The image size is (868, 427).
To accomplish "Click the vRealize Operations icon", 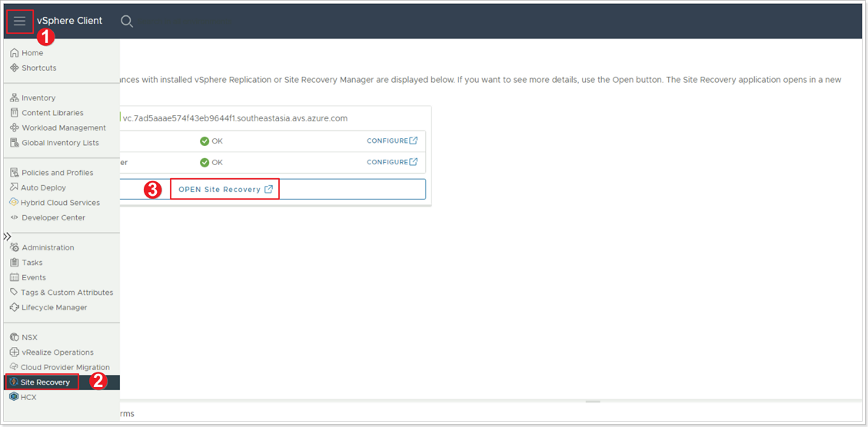I will (x=15, y=352).
